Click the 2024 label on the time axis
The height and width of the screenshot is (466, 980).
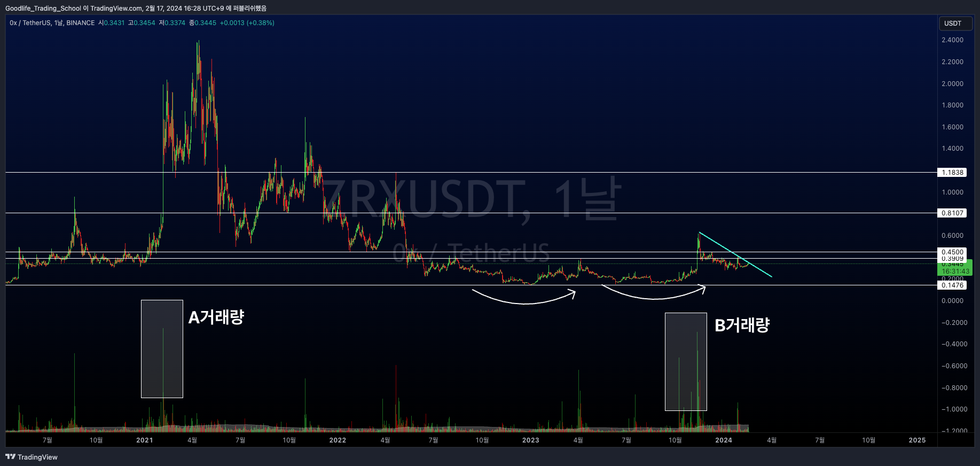point(724,440)
